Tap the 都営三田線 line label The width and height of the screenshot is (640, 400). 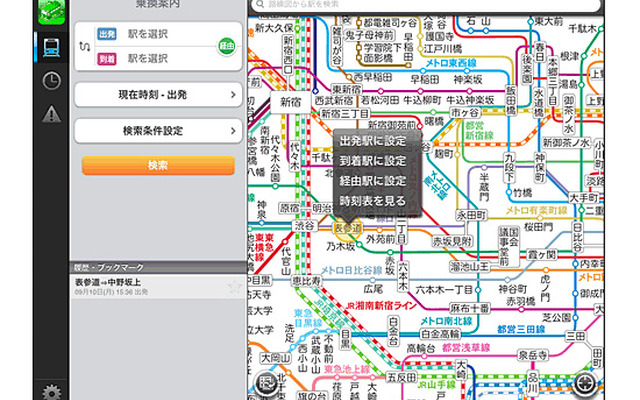(521, 329)
